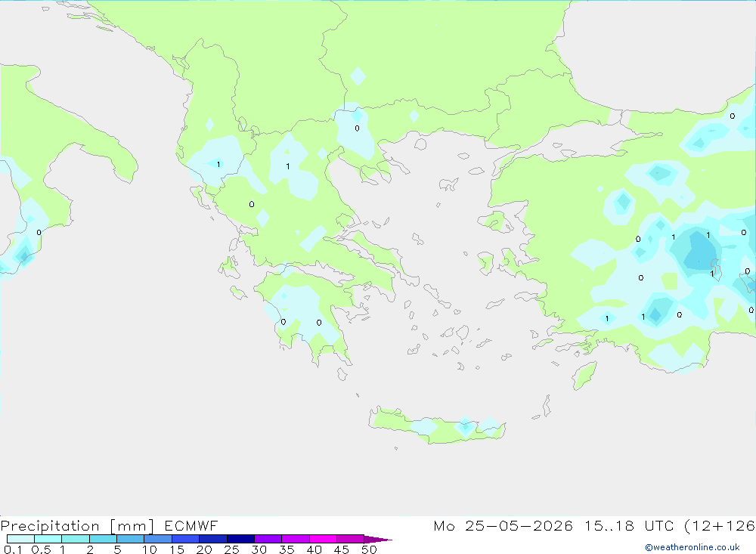Click the '30' legend label
The image size is (756, 554).
[x=259, y=549]
